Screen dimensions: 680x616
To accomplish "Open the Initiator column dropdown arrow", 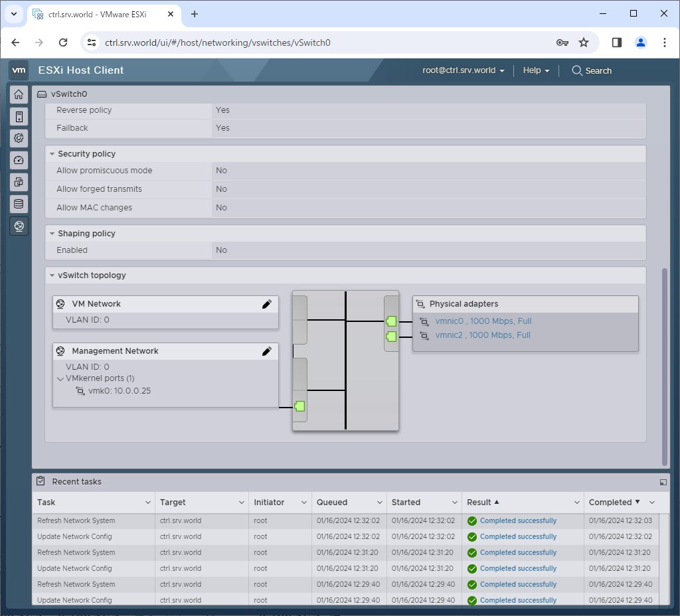I will click(304, 502).
